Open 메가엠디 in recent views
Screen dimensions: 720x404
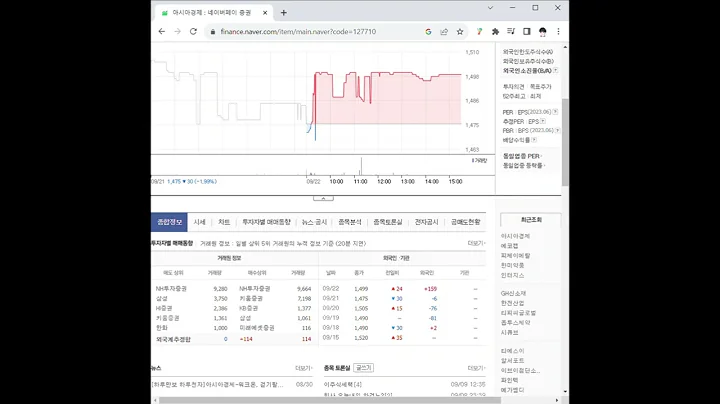(512, 390)
